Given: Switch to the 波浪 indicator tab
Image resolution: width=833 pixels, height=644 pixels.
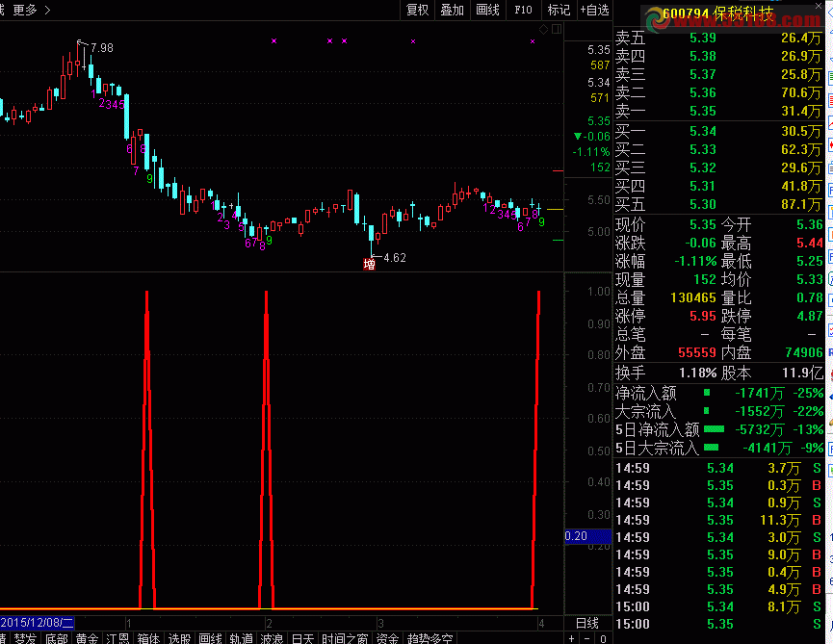Looking at the screenshot, I should (272, 638).
